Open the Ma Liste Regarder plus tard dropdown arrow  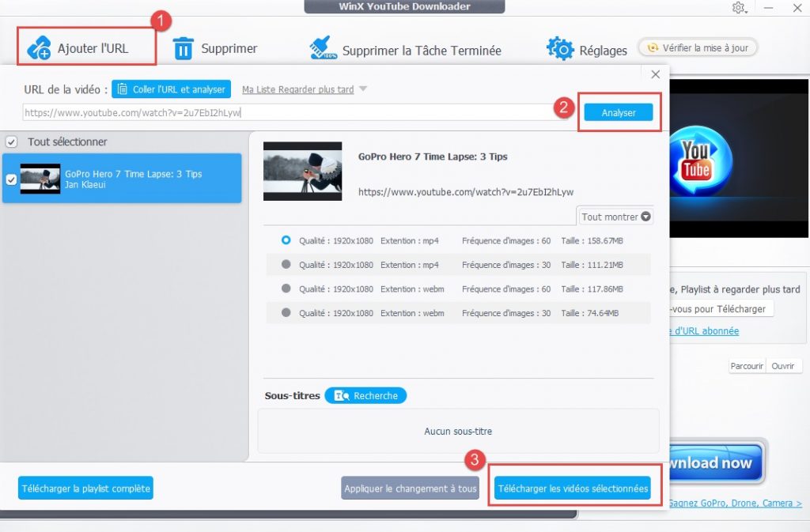363,89
